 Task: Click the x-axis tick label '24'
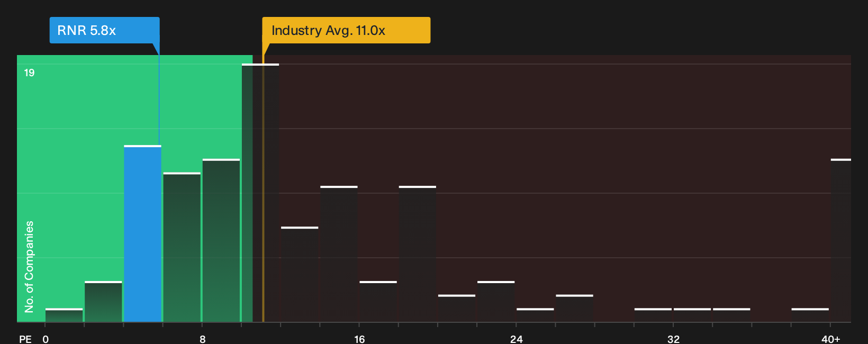coord(517,339)
